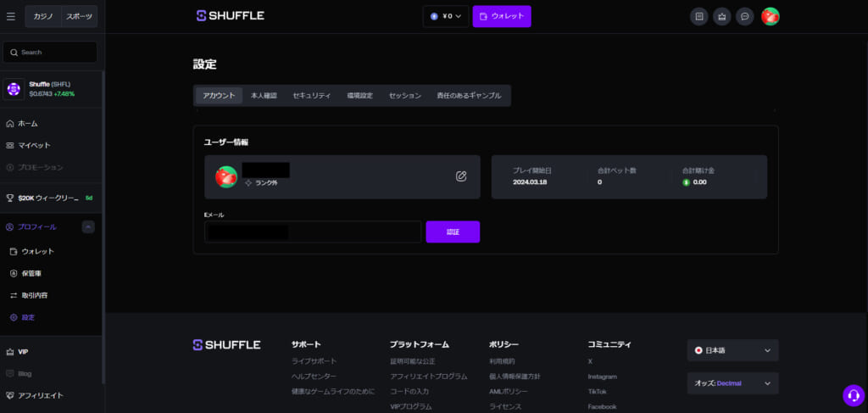Edit the username with pencil icon
The height and width of the screenshot is (413, 868).
coord(461,176)
